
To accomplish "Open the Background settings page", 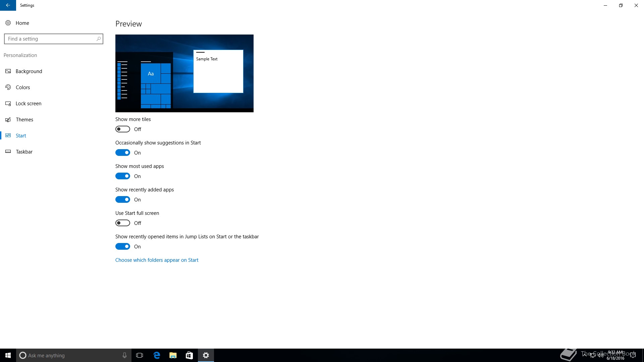I will [x=29, y=71].
